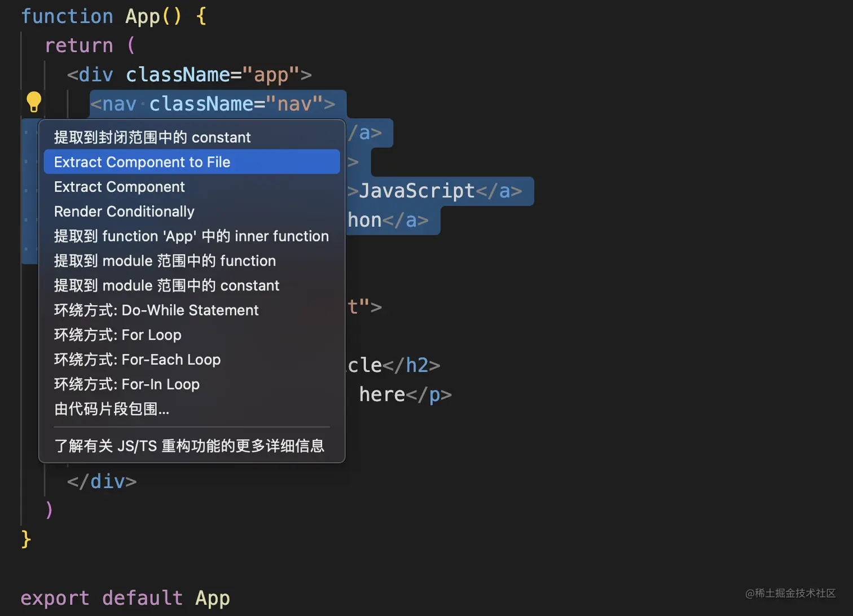Click the closing </div> tag

pyautogui.click(x=102, y=481)
